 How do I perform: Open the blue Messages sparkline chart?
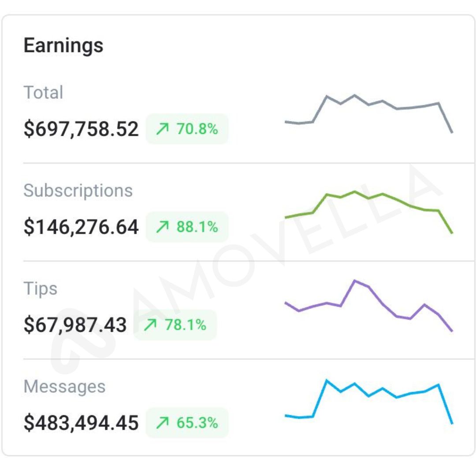pyautogui.click(x=368, y=401)
